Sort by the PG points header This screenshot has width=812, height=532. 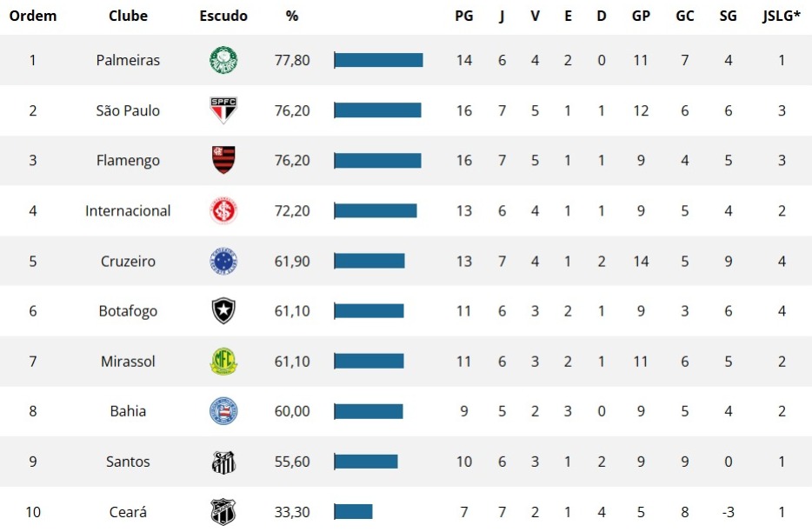[x=464, y=16]
